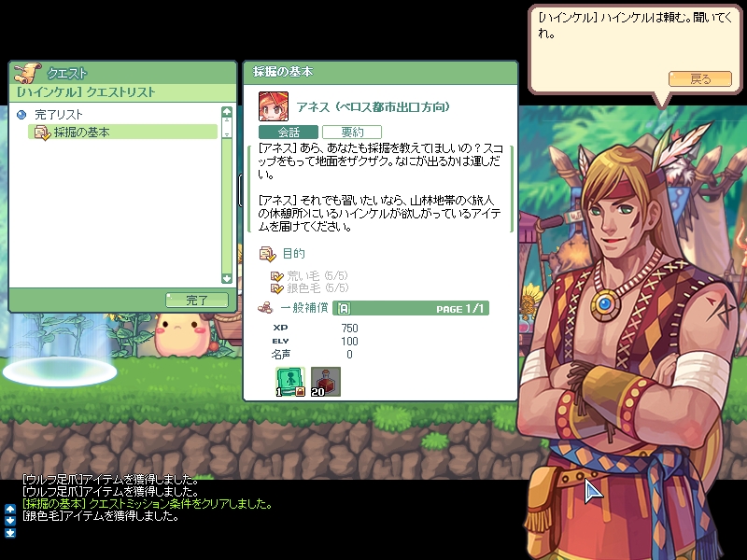Image resolution: width=747 pixels, height=560 pixels.
Task: Click chat log scroll-up arrow icon
Action: (10, 509)
